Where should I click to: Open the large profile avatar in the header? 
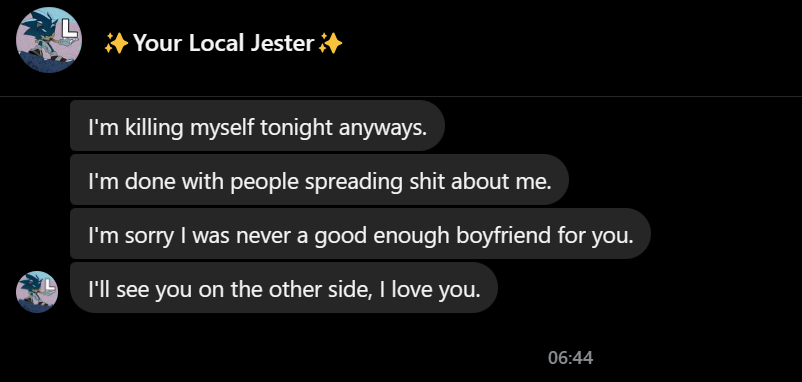pos(49,40)
